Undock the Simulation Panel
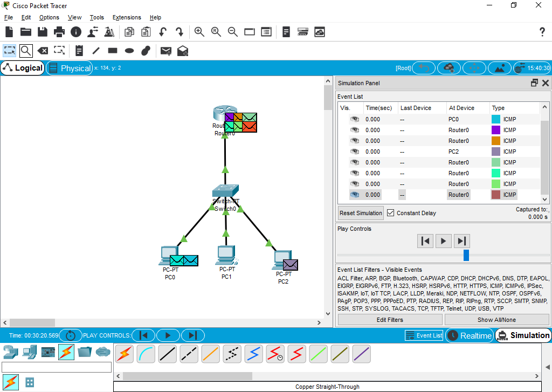 (534, 83)
